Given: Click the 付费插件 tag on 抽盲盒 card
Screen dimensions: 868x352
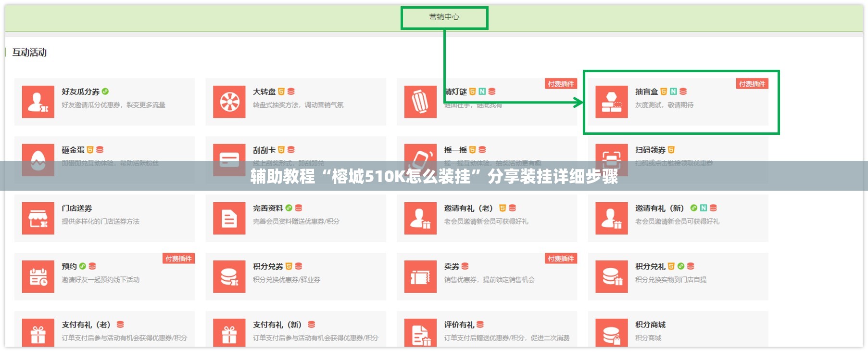Looking at the screenshot, I should click(752, 84).
